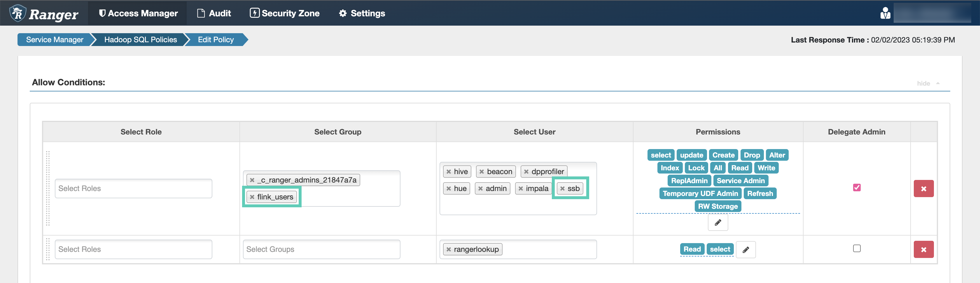Navigate to Hadoop SQL Policies breadcrumb
980x283 pixels.
point(140,40)
